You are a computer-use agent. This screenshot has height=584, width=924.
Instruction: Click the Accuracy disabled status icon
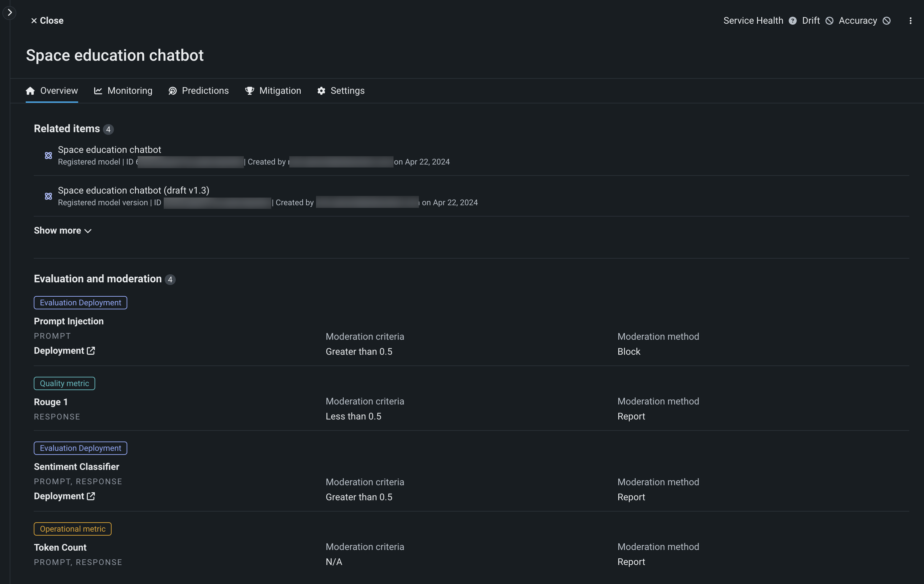[x=886, y=21]
